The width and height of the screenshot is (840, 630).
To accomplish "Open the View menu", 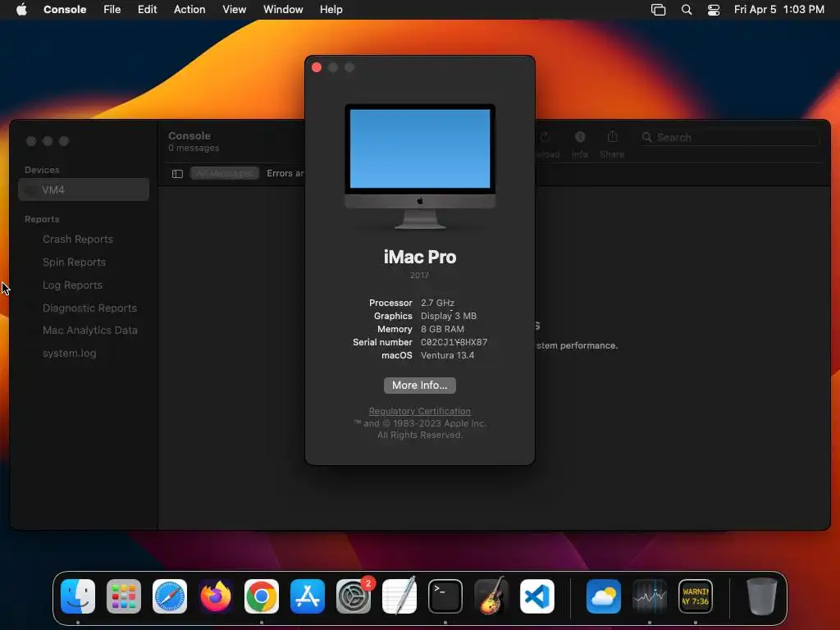I will [x=234, y=10].
